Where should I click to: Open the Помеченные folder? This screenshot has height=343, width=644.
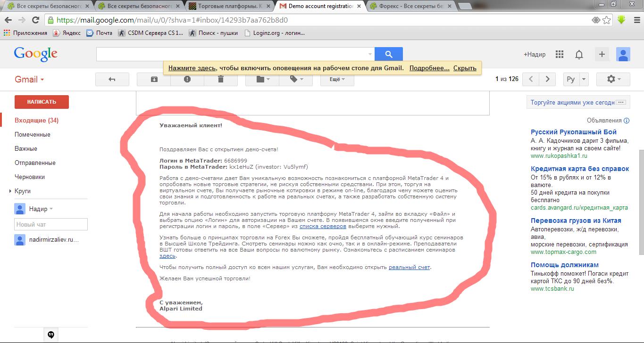(32, 135)
